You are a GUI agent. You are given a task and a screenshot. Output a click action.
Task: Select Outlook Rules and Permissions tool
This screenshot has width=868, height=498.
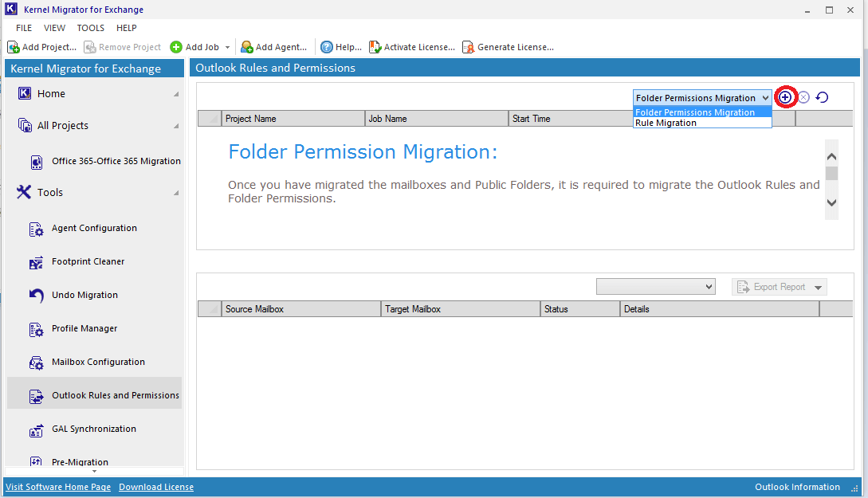(94, 394)
